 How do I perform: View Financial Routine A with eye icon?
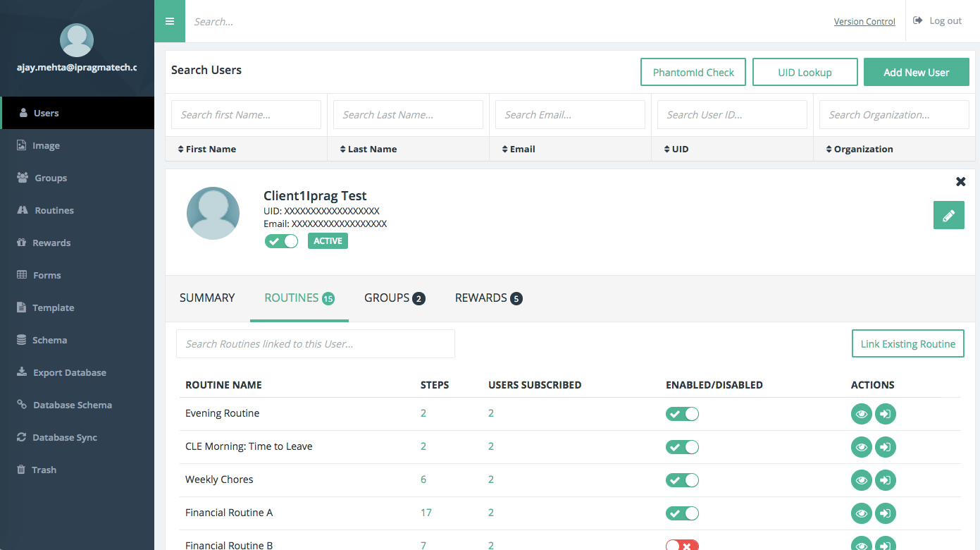pyautogui.click(x=862, y=513)
